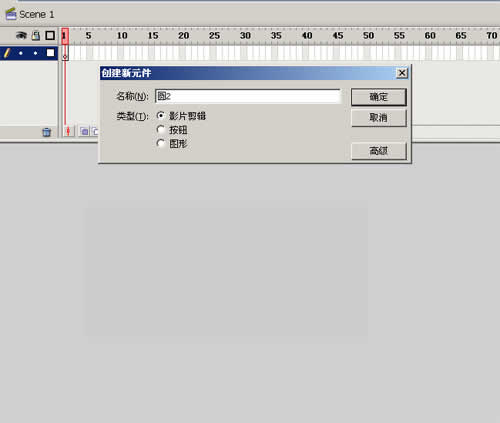500x423 pixels.
Task: Click the keyframe in frame 1
Action: 65,53
